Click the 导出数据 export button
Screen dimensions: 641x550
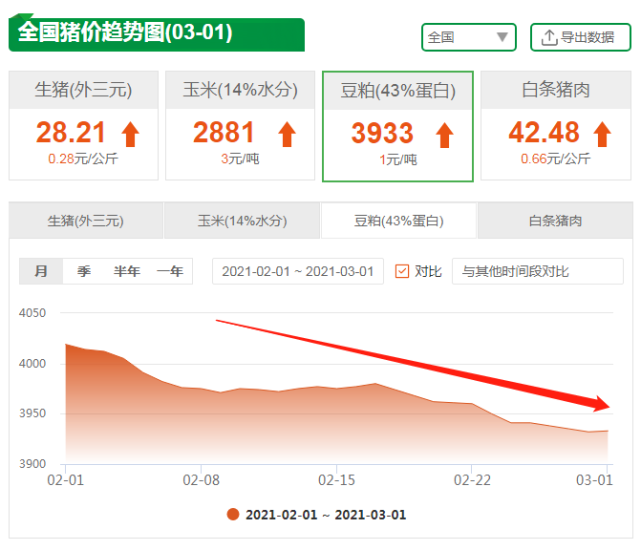coord(580,37)
